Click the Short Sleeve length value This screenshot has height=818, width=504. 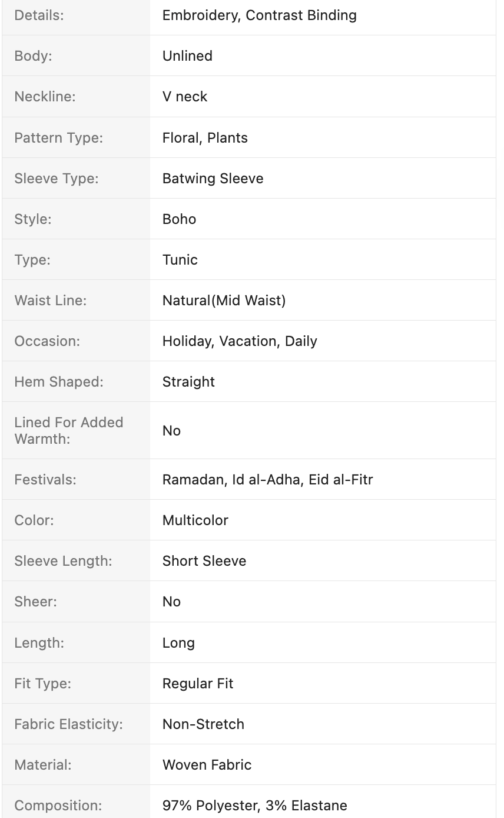tap(204, 561)
